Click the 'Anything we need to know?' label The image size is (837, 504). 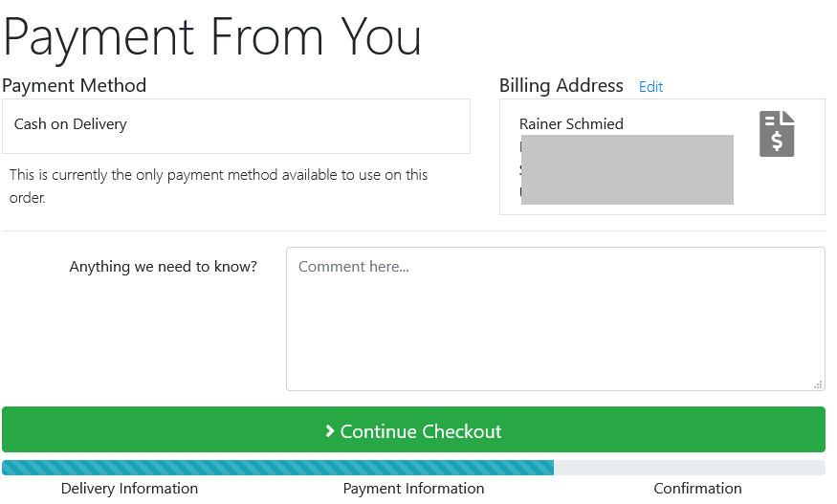point(164,267)
